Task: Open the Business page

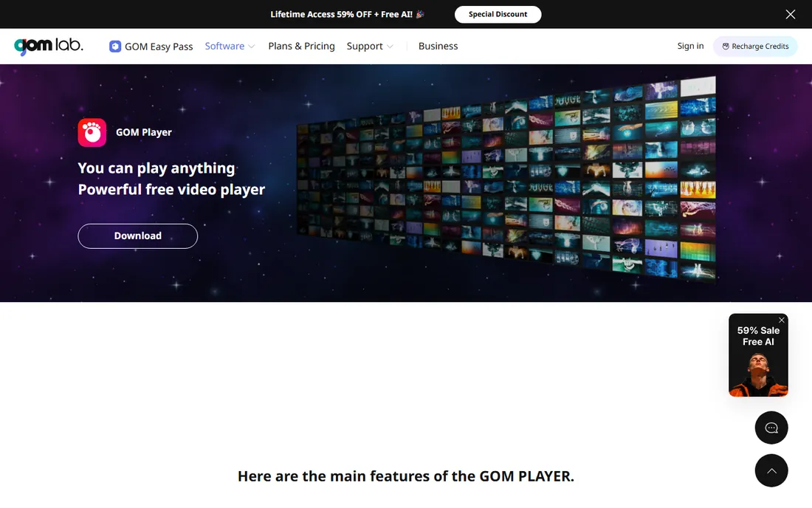Action: pos(438,46)
